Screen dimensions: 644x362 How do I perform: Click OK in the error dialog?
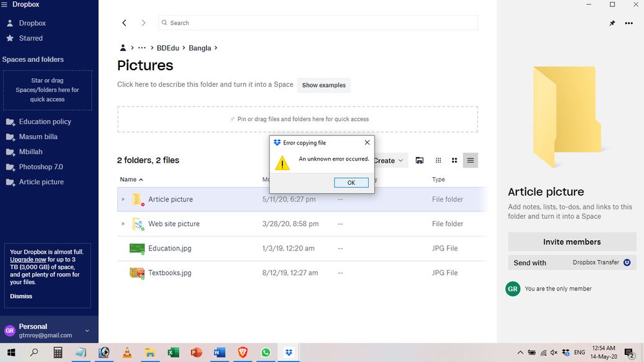(351, 182)
